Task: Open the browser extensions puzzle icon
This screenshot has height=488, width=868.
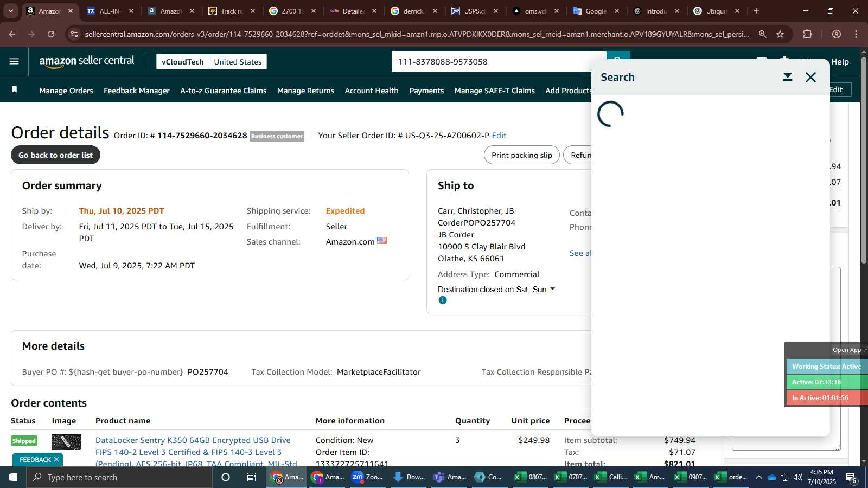Action: (x=808, y=34)
